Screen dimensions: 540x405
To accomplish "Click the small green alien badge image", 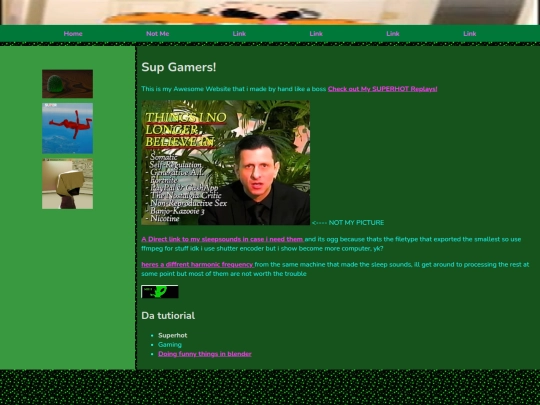I will pos(160,291).
